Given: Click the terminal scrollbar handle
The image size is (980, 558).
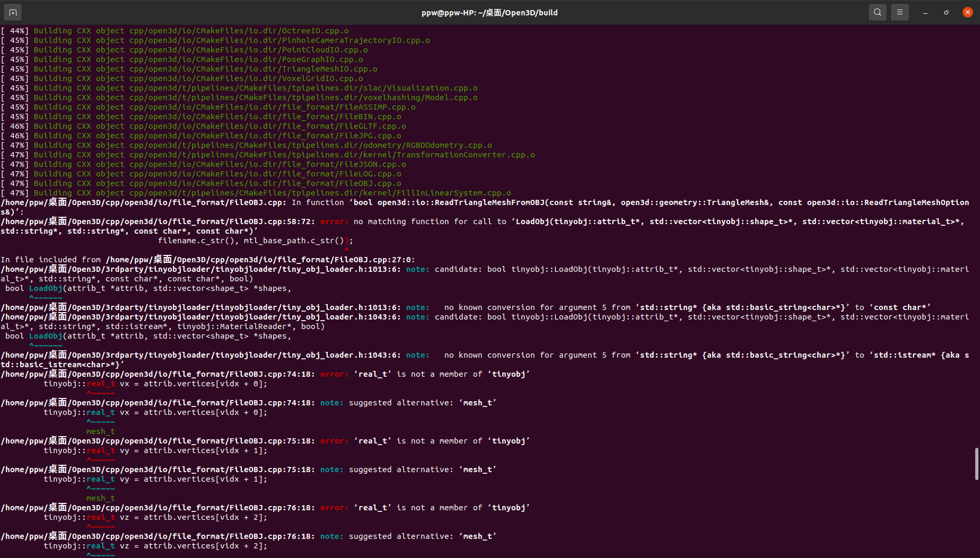Looking at the screenshot, I should click(976, 464).
